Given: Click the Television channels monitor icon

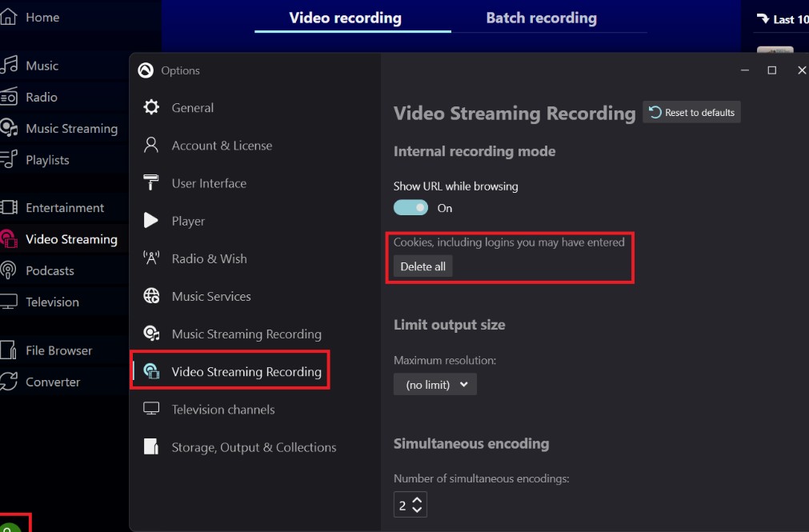Looking at the screenshot, I should 151,409.
